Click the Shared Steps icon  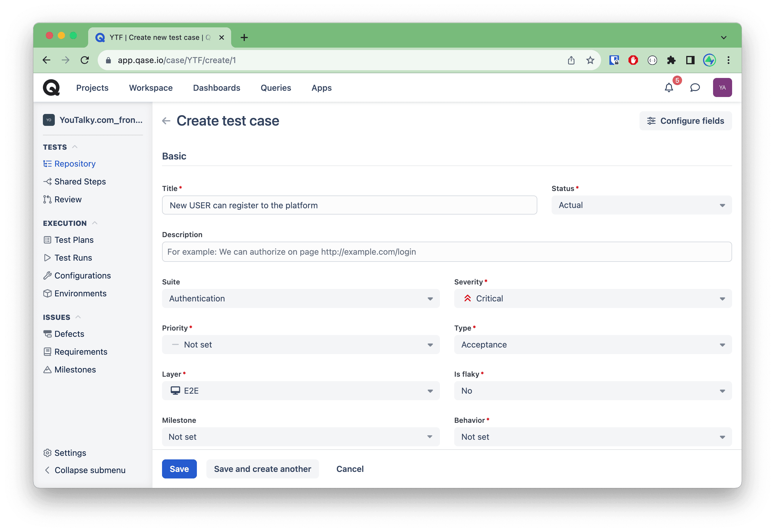point(48,181)
